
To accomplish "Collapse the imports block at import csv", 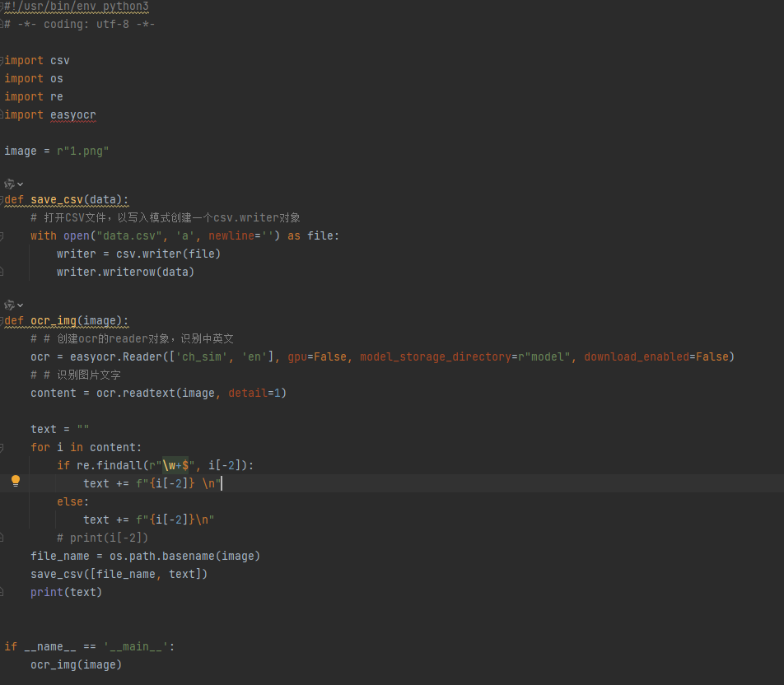I will point(2,60).
